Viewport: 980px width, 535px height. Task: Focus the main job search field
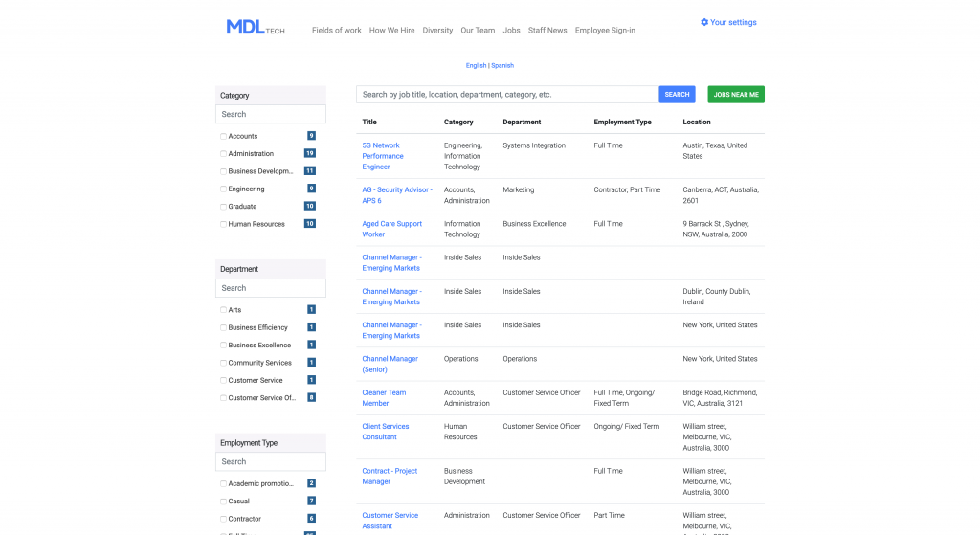507,95
